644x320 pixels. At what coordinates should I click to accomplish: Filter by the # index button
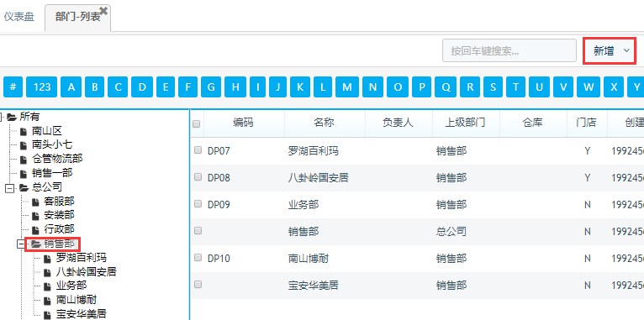pos(13,87)
